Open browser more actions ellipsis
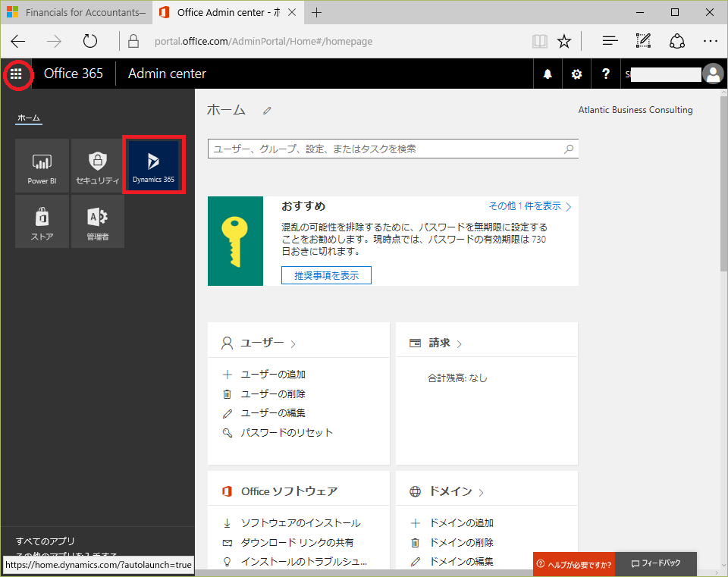 tap(711, 41)
